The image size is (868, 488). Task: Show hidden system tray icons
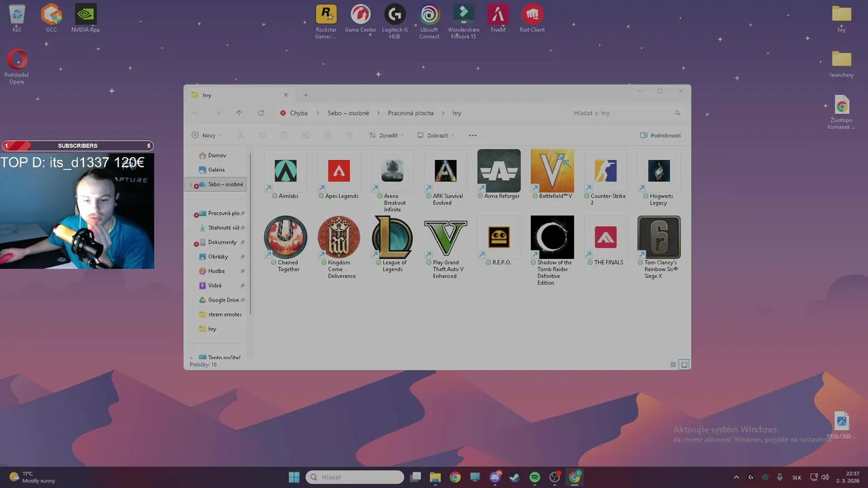click(x=736, y=477)
